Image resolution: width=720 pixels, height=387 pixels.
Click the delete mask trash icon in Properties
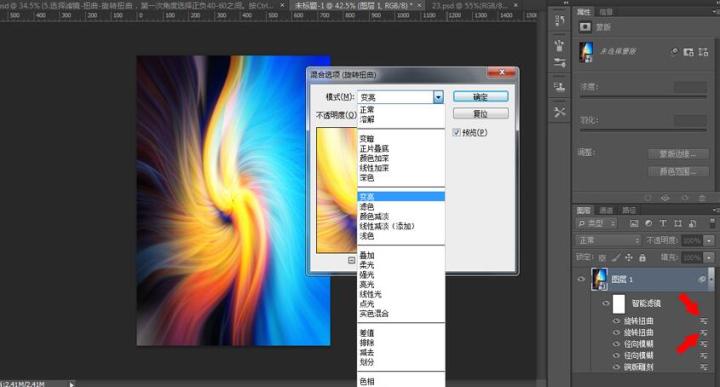(x=702, y=198)
